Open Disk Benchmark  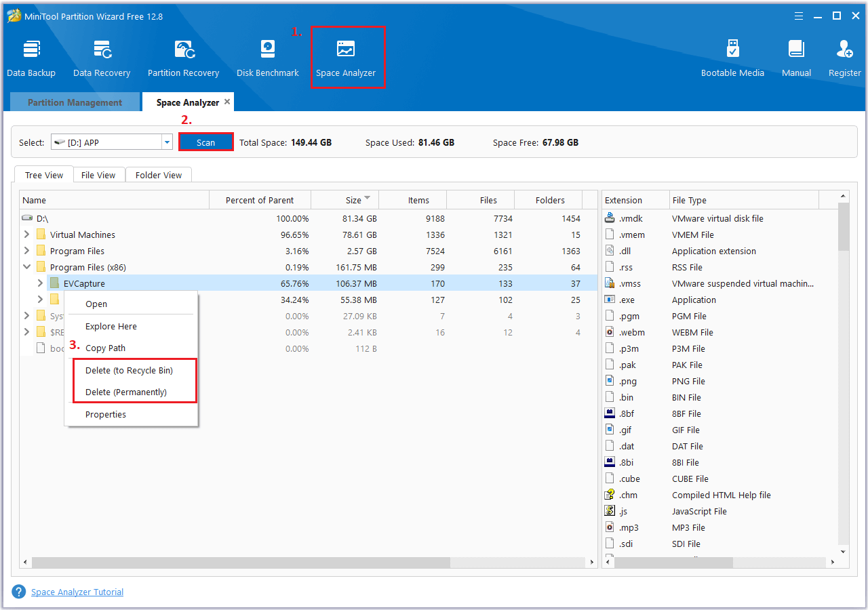(267, 57)
